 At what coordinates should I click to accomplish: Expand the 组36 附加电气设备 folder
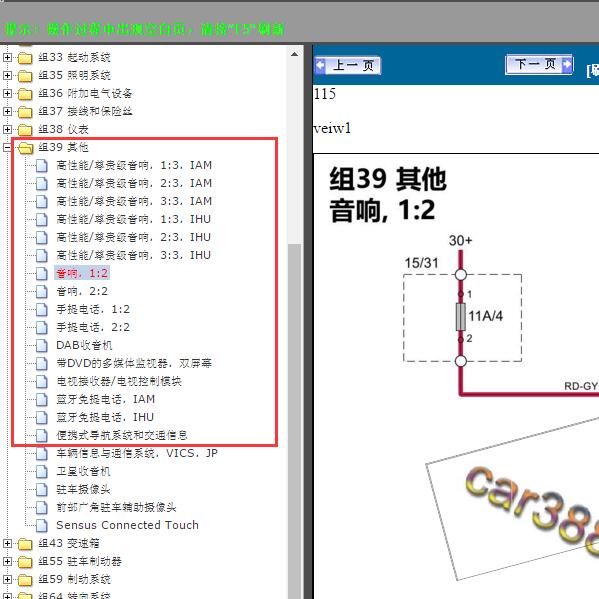[x=7, y=93]
